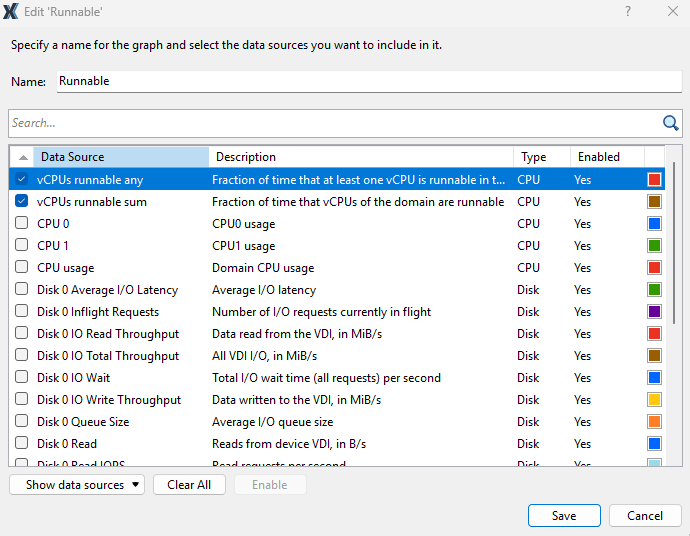This screenshot has height=536, width=690.
Task: Click the search magnifier icon
Action: point(671,123)
